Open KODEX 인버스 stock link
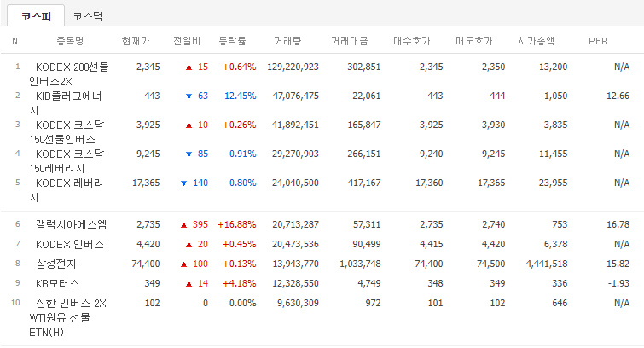644x348 pixels. (70, 244)
